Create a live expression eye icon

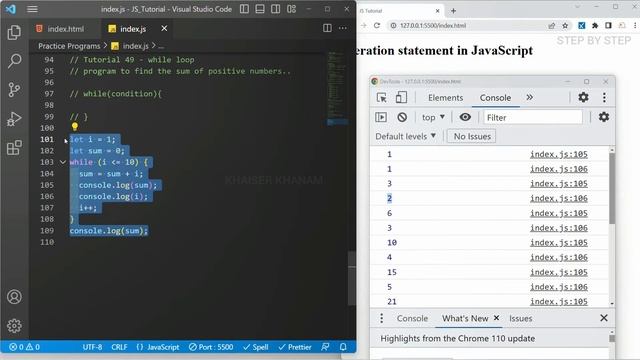click(x=465, y=117)
